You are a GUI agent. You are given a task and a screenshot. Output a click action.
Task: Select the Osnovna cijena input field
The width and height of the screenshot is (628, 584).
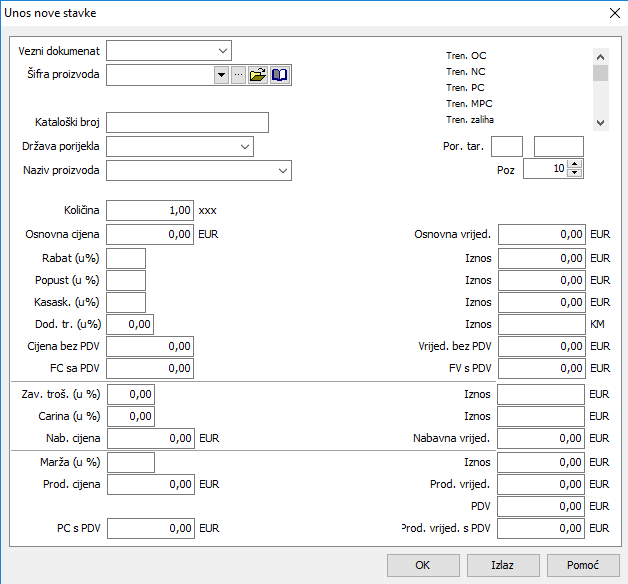click(149, 234)
